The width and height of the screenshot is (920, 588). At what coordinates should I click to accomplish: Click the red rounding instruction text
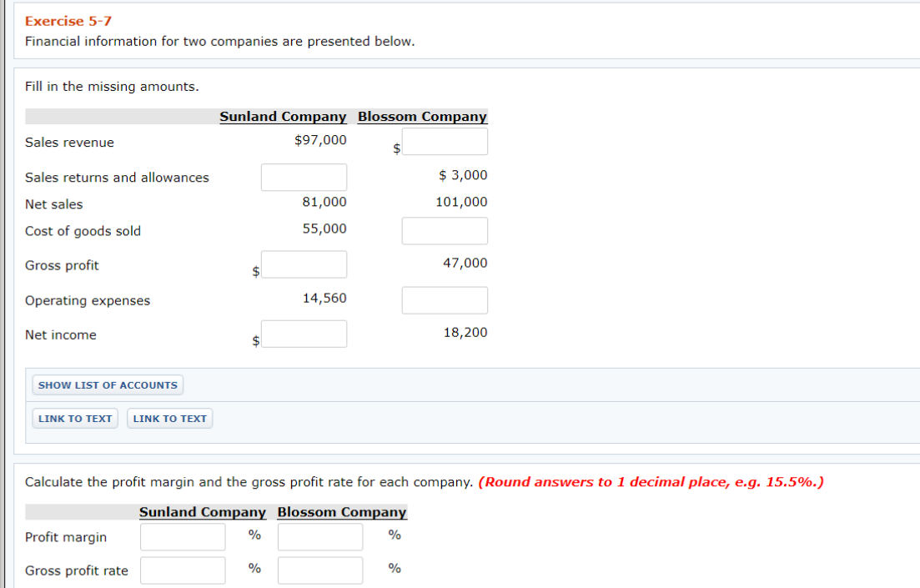click(x=651, y=482)
